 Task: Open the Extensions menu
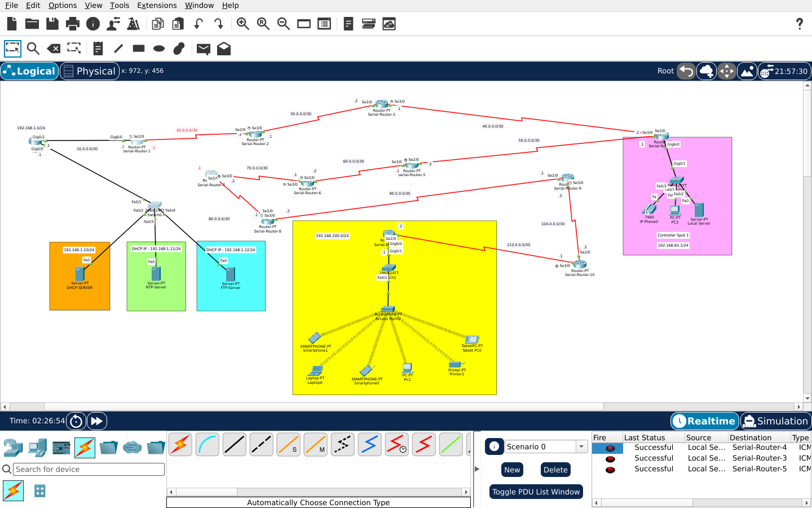[157, 5]
